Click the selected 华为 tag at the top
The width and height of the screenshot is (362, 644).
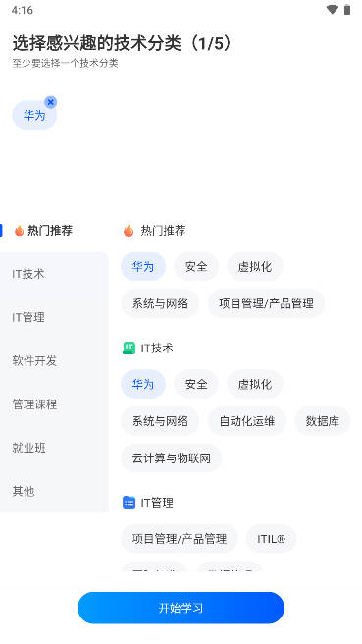tap(34, 116)
